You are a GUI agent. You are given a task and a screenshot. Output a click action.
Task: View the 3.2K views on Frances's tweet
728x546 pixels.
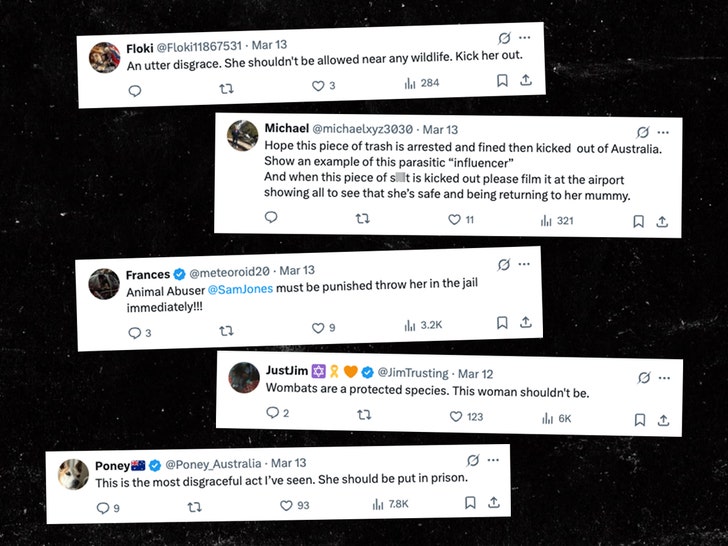(425, 325)
